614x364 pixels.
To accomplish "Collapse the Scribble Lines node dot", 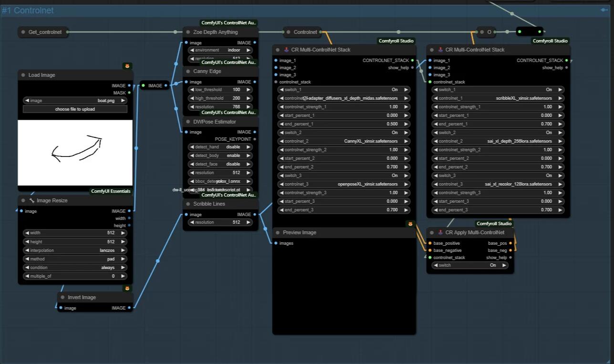I will coord(188,204).
